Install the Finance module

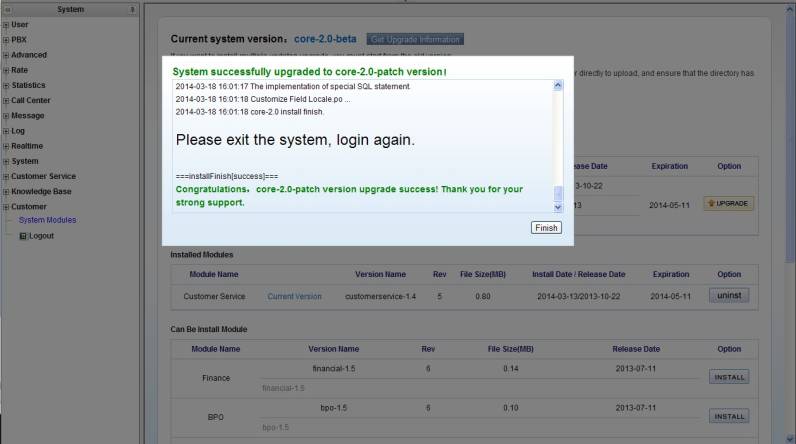click(729, 377)
